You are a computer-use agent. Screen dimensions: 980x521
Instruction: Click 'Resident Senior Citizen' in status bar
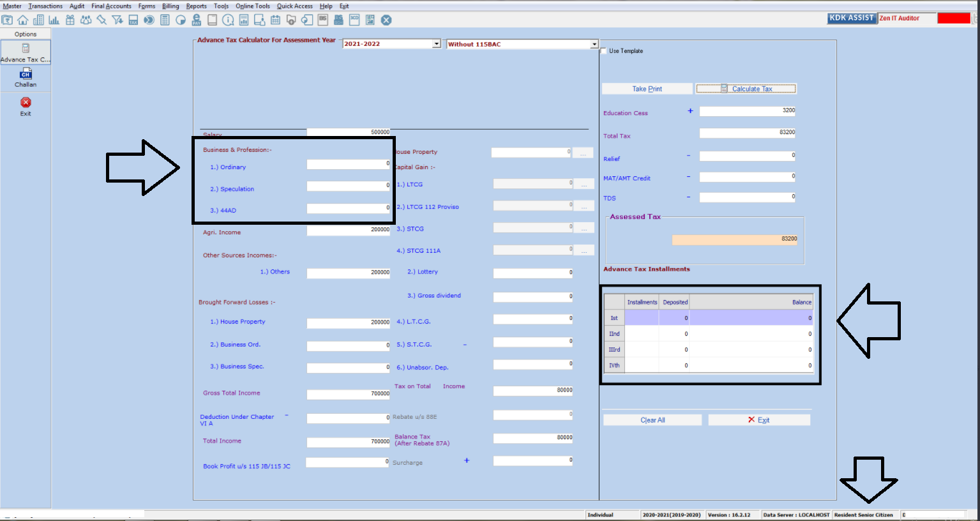tap(864, 515)
